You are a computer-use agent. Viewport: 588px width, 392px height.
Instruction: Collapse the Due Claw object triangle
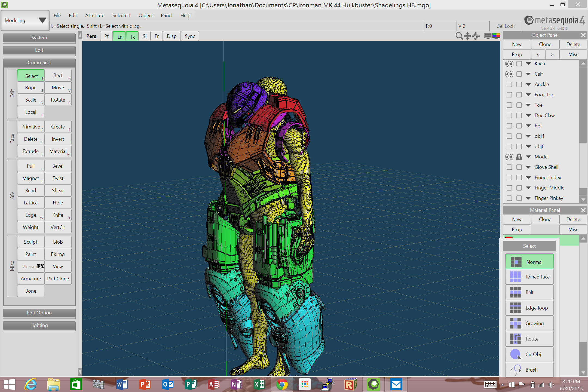[x=528, y=115]
